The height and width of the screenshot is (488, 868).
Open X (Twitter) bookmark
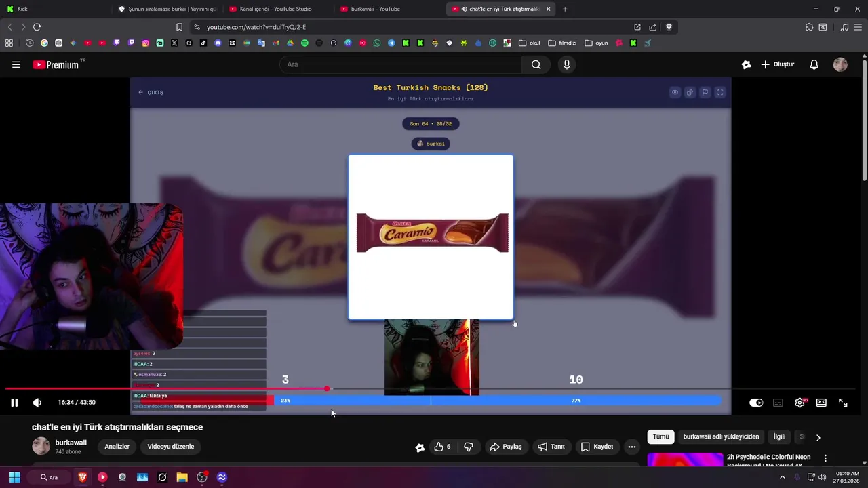pos(174,43)
